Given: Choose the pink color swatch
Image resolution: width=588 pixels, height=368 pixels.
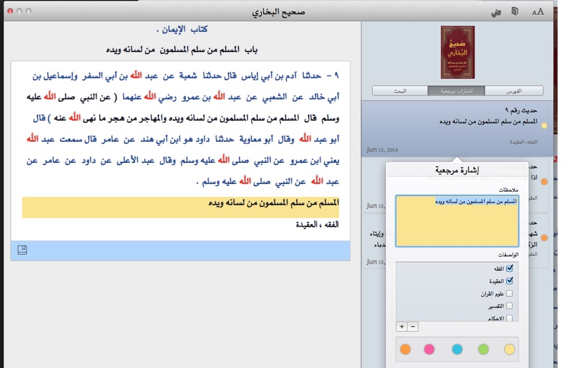Looking at the screenshot, I should pyautogui.click(x=429, y=349).
